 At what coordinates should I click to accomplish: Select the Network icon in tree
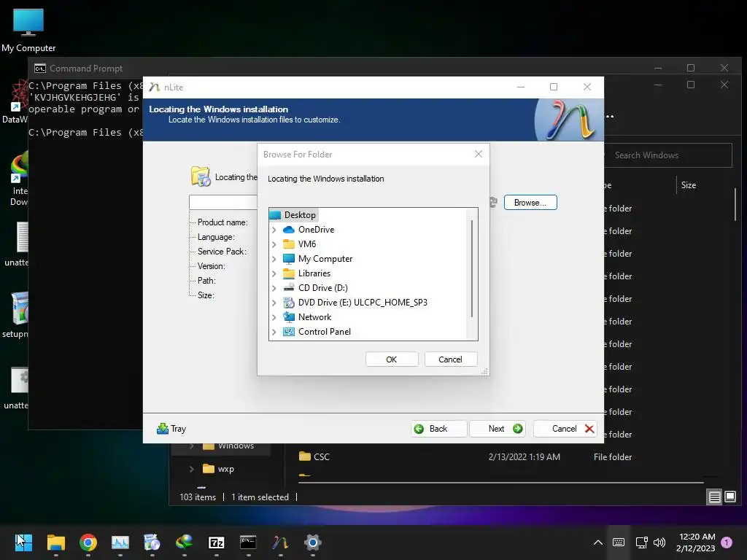click(x=289, y=317)
